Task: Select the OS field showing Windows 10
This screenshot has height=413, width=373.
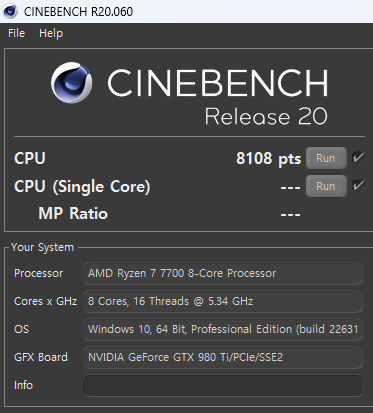Action: tap(223, 329)
